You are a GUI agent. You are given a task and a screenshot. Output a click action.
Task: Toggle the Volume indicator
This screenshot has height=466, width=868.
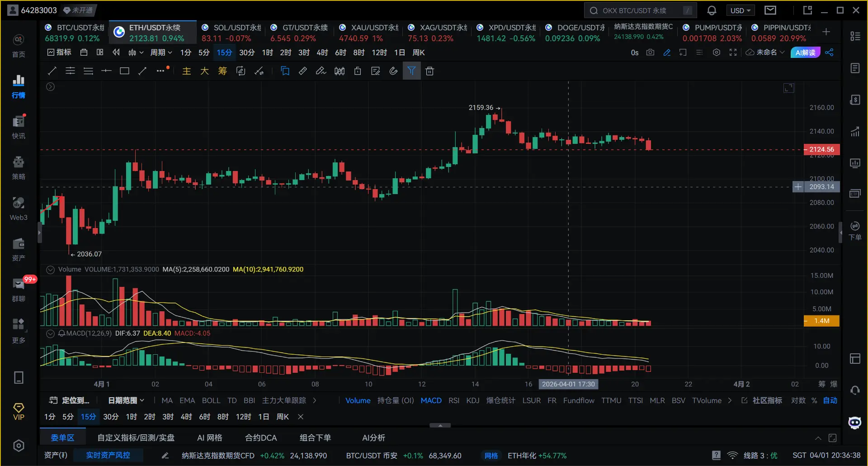point(358,400)
